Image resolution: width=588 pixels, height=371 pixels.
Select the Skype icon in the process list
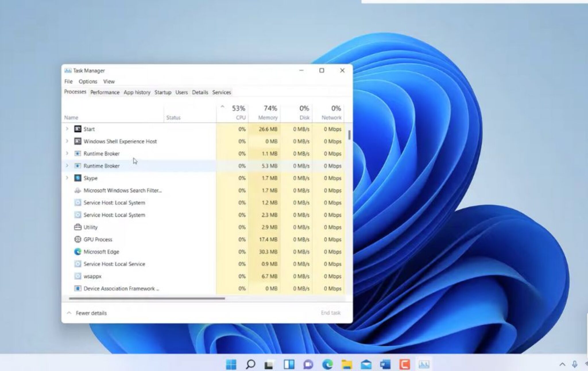pyautogui.click(x=77, y=178)
